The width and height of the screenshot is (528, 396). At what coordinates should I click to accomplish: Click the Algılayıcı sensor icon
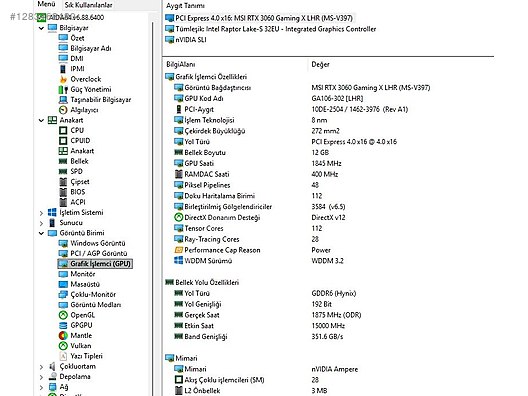click(x=63, y=110)
